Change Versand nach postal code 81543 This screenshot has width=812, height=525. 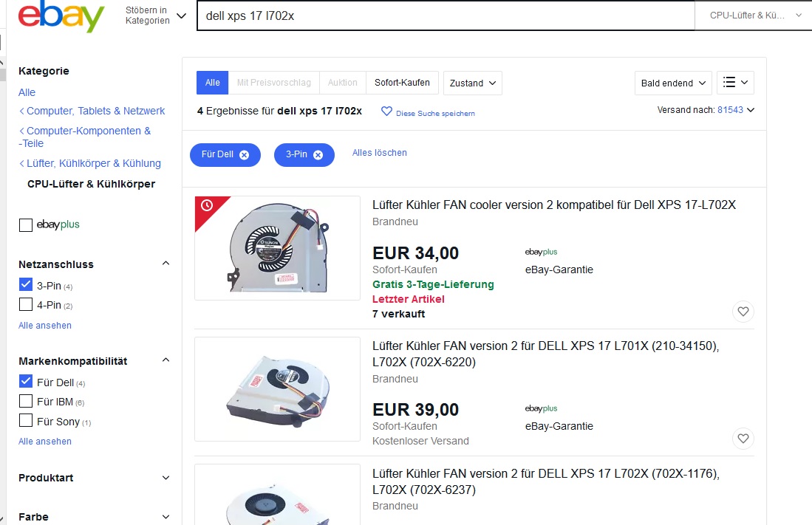pyautogui.click(x=735, y=110)
